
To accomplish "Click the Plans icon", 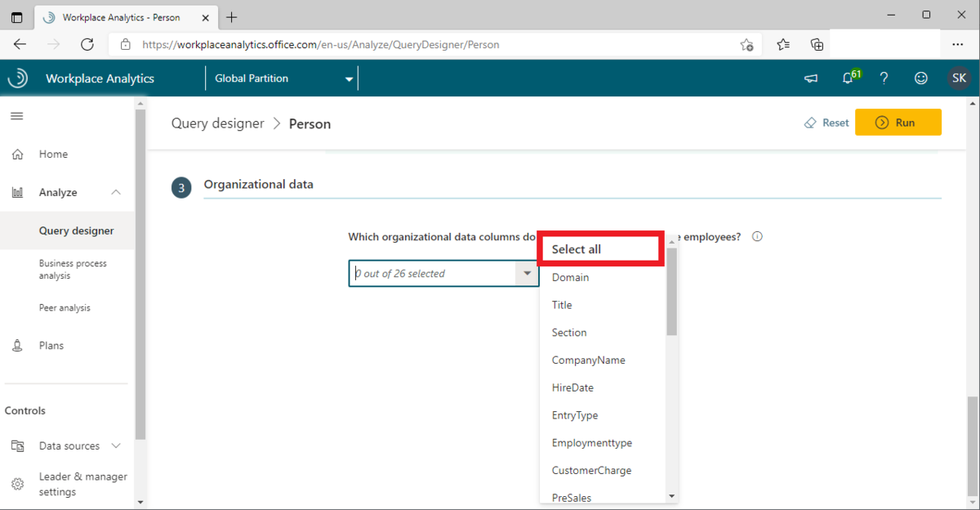I will point(17,346).
